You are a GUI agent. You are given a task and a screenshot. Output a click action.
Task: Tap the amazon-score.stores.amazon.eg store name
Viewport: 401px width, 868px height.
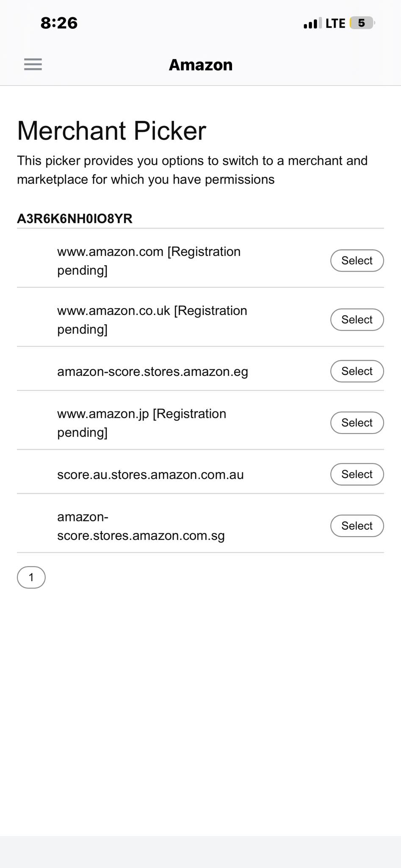pos(153,372)
